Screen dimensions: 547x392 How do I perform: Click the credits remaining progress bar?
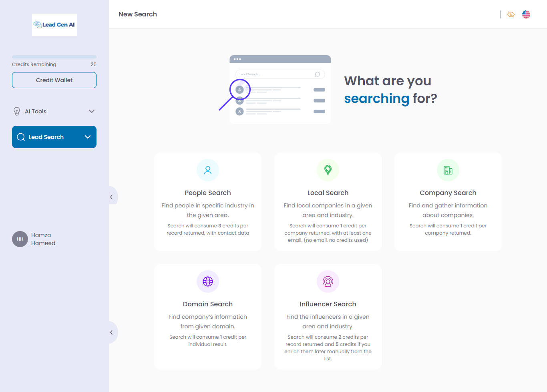(54, 57)
